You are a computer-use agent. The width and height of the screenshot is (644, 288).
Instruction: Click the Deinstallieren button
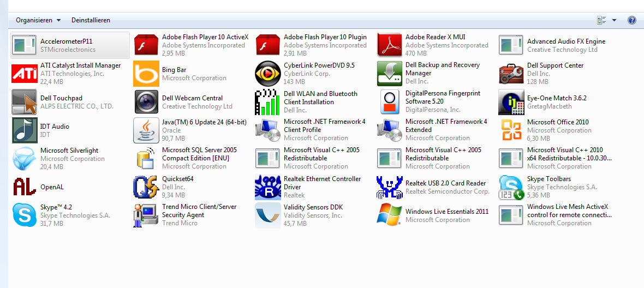[x=91, y=20]
